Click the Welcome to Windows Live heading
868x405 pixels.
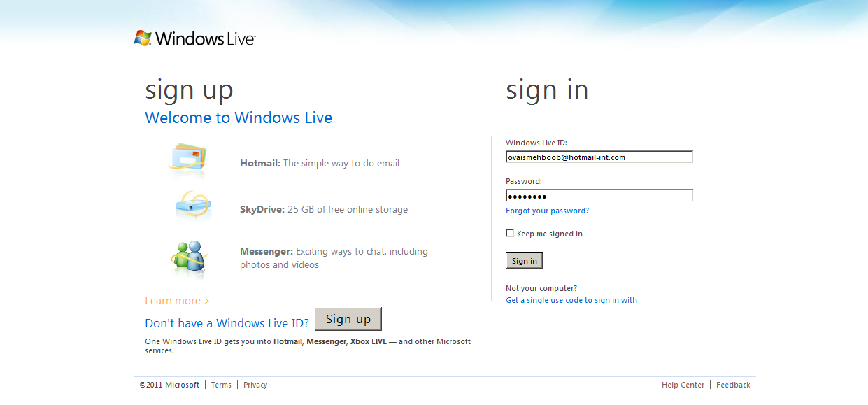(x=239, y=118)
